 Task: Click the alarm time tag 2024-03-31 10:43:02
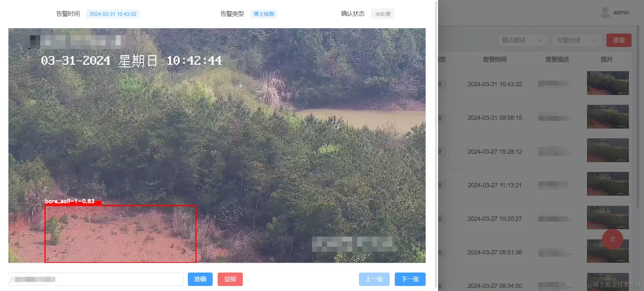pyautogui.click(x=113, y=14)
